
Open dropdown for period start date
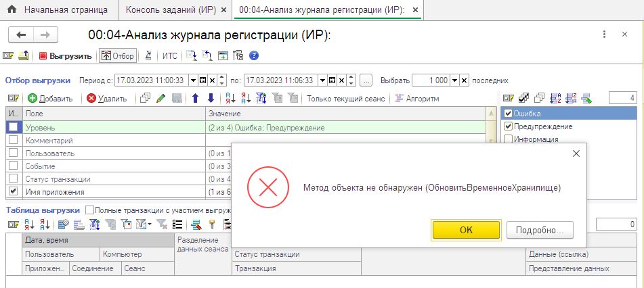click(x=193, y=80)
